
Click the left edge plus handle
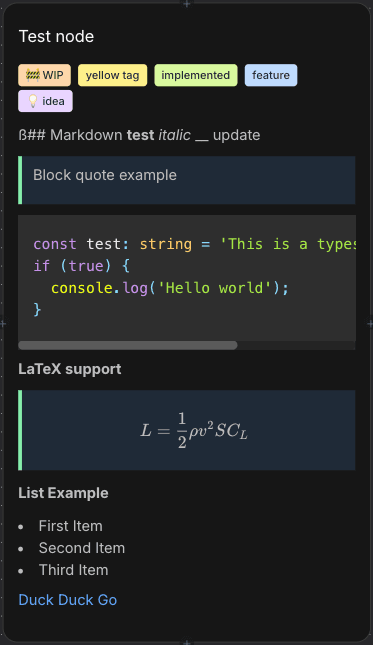(x=2, y=324)
